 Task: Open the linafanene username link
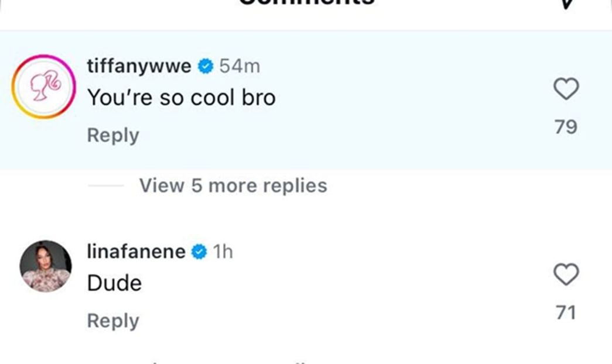(x=136, y=252)
